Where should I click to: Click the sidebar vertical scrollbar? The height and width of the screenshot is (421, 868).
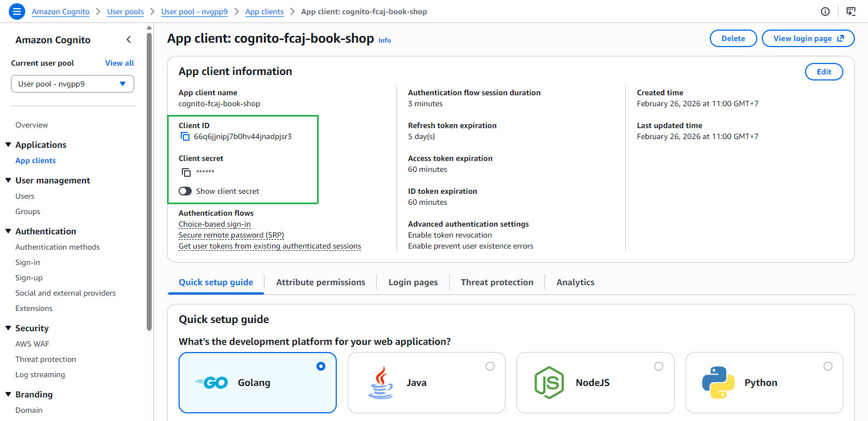(x=149, y=181)
